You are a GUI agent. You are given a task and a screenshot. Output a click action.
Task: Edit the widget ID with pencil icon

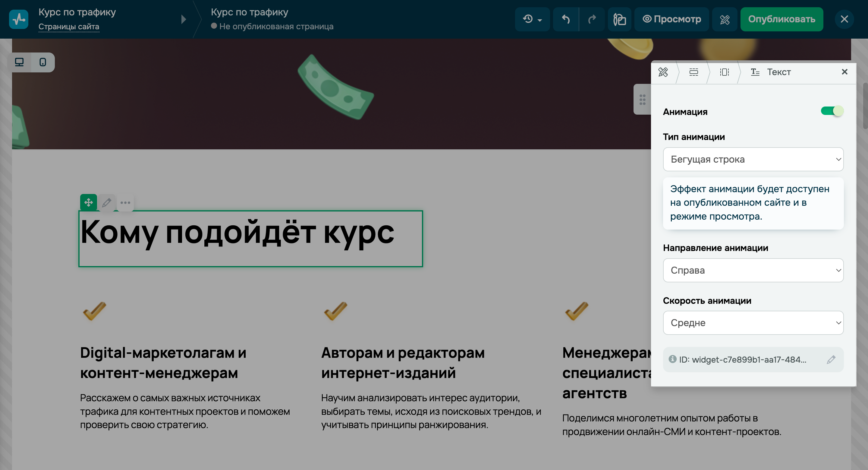tap(831, 359)
